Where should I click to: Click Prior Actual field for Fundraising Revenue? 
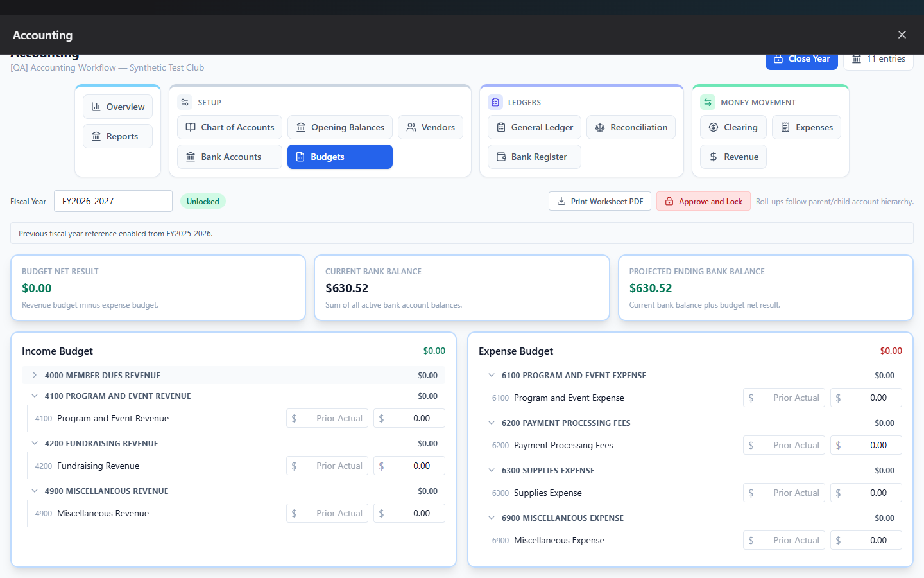pos(327,466)
